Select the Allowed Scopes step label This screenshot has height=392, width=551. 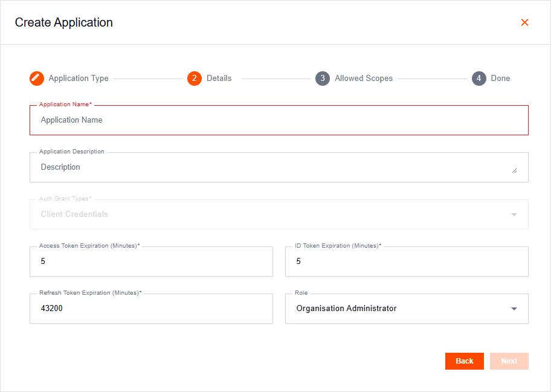coord(364,79)
